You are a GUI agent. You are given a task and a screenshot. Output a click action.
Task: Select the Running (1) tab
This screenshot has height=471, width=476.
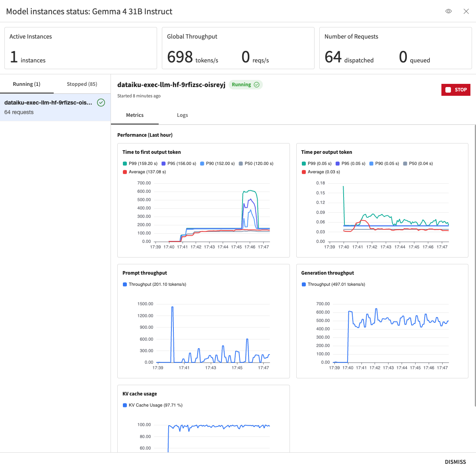coord(27,84)
